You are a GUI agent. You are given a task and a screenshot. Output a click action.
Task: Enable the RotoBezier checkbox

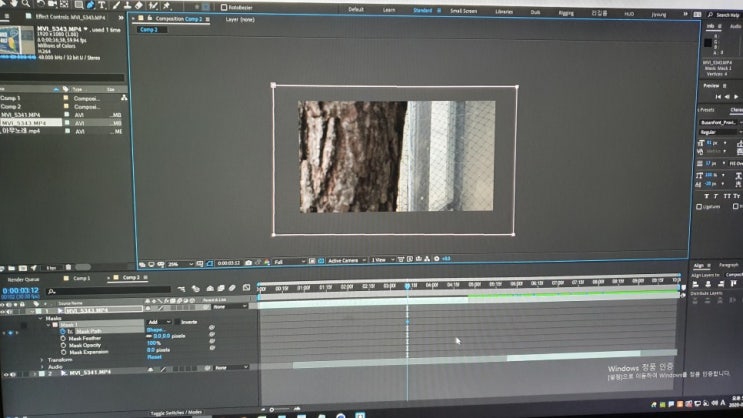(x=224, y=8)
